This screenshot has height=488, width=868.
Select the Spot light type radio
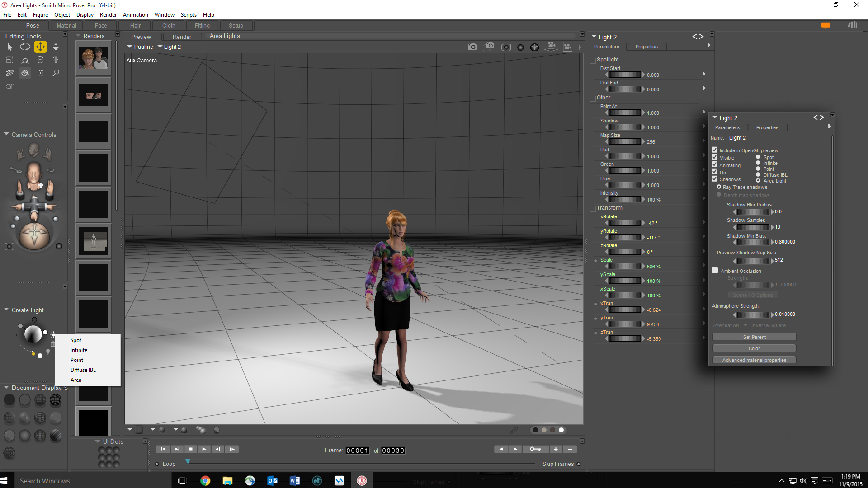(x=758, y=157)
